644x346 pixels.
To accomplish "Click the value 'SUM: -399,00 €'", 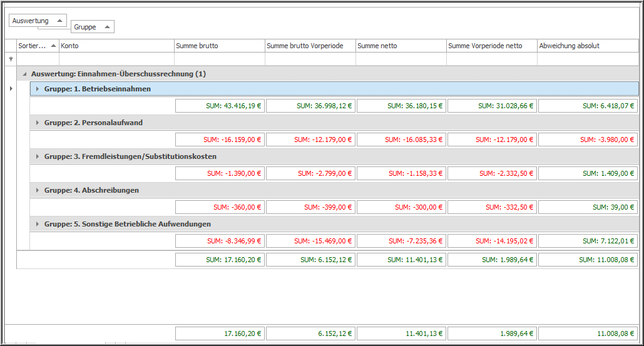I will (x=328, y=207).
